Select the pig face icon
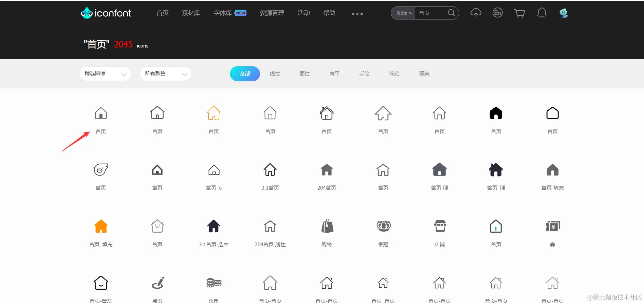Viewport: 644px width, 303px height. pos(101,169)
